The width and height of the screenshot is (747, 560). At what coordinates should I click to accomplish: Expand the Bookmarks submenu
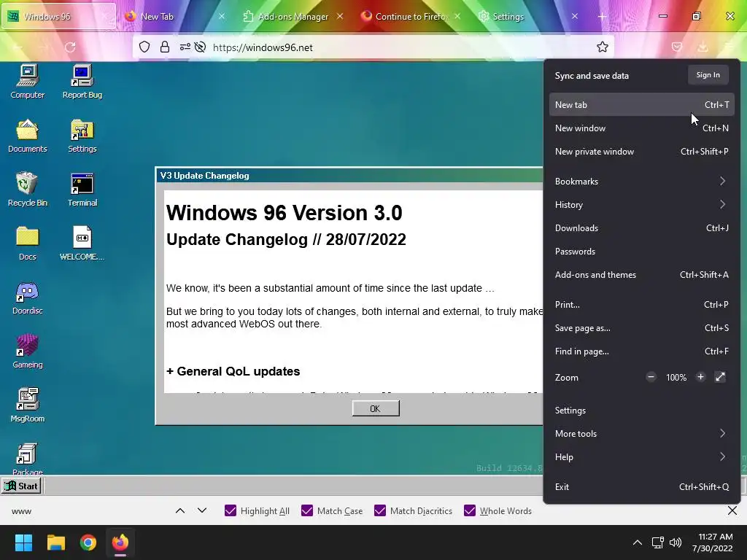pos(641,181)
